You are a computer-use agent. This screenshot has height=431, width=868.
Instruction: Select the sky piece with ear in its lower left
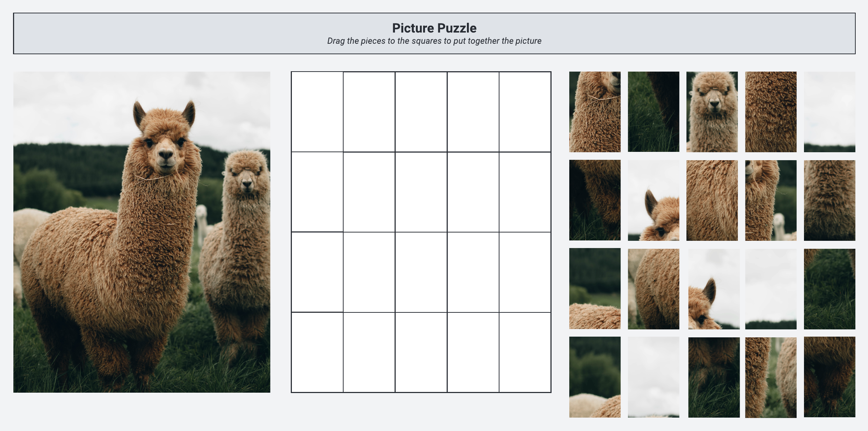714,289
